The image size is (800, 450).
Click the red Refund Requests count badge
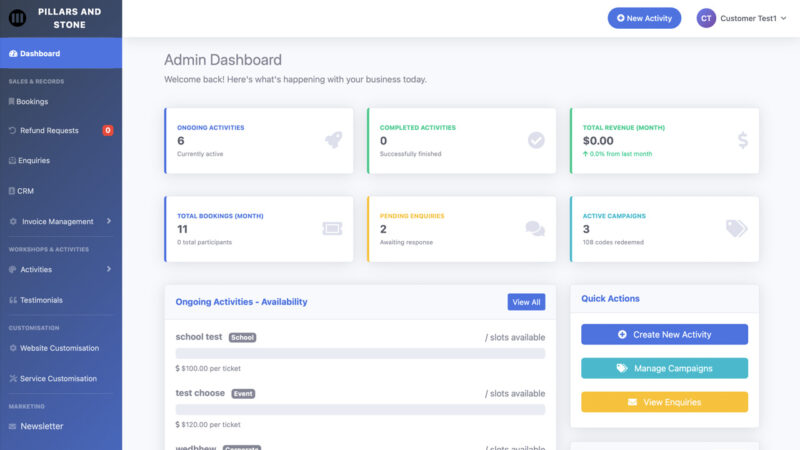pyautogui.click(x=108, y=130)
